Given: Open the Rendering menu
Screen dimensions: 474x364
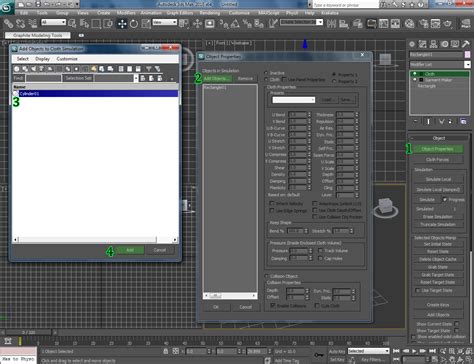Looking at the screenshot, I should 210,13.
